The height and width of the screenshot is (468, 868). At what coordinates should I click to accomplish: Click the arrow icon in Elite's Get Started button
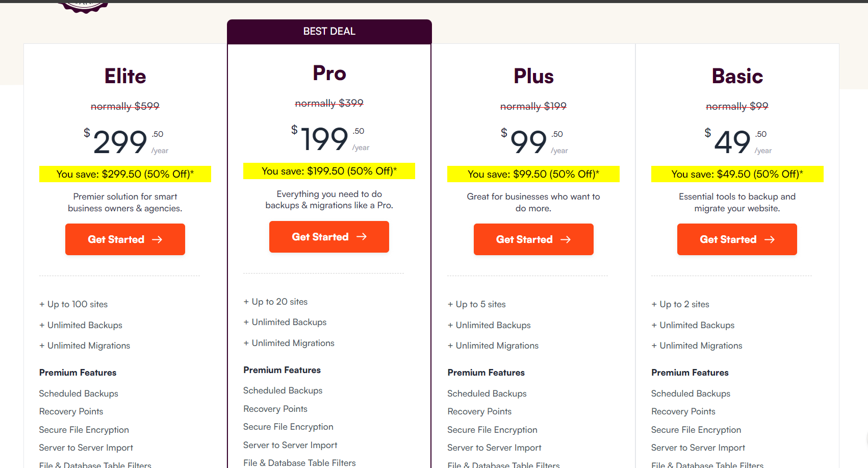pos(157,239)
